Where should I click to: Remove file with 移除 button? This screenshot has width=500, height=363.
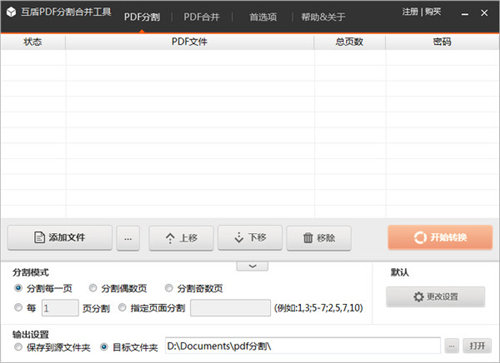[x=319, y=238]
